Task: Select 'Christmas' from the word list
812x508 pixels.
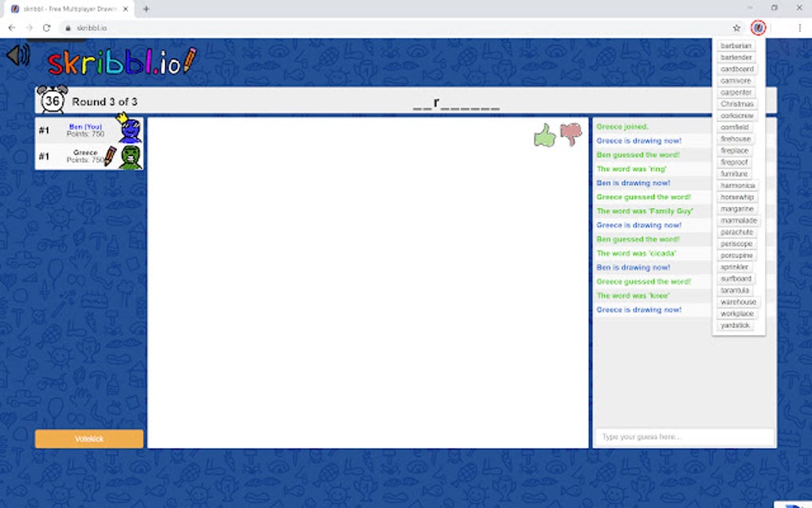Action: point(736,104)
